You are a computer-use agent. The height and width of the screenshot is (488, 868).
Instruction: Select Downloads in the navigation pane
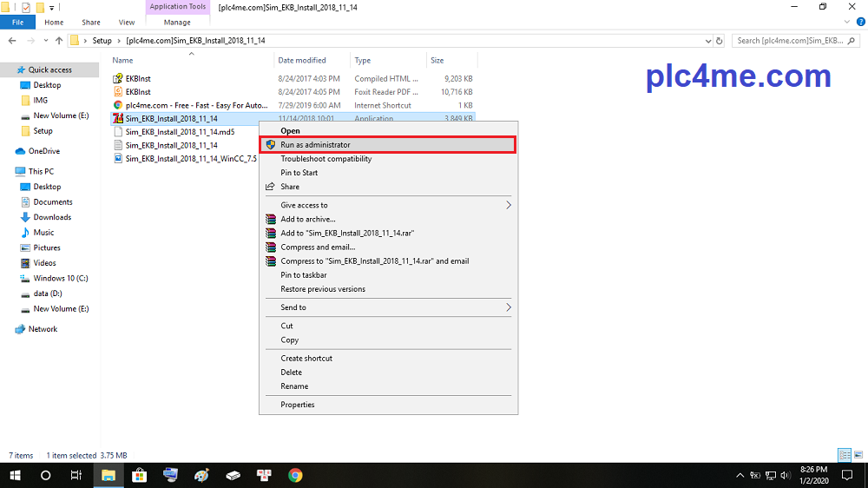pyautogui.click(x=52, y=217)
